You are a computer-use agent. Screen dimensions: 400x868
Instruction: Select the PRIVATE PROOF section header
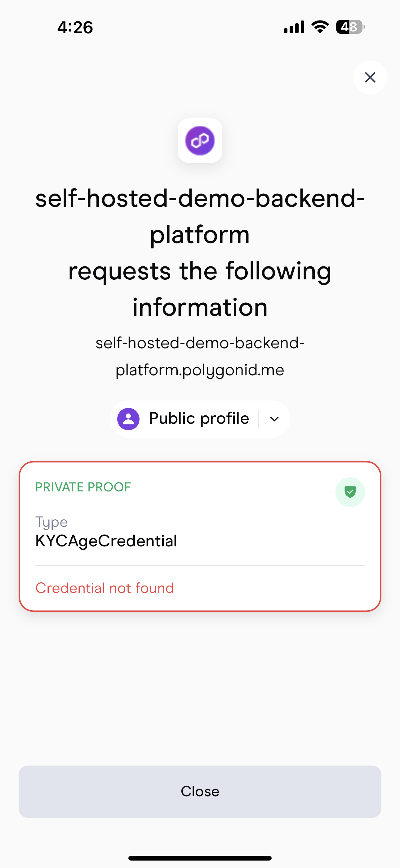pos(83,486)
